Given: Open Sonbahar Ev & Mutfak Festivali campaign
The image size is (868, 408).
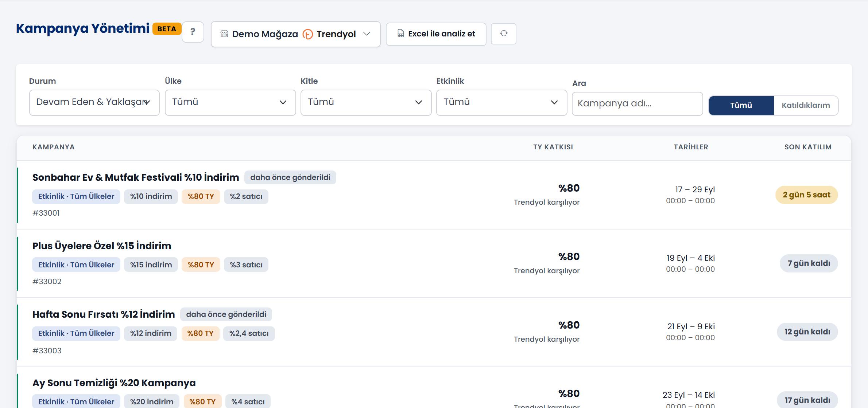Looking at the screenshot, I should point(136,177).
